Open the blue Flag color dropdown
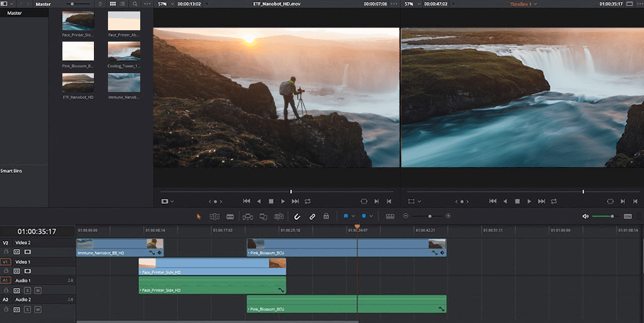The height and width of the screenshot is (323, 644). tap(353, 216)
